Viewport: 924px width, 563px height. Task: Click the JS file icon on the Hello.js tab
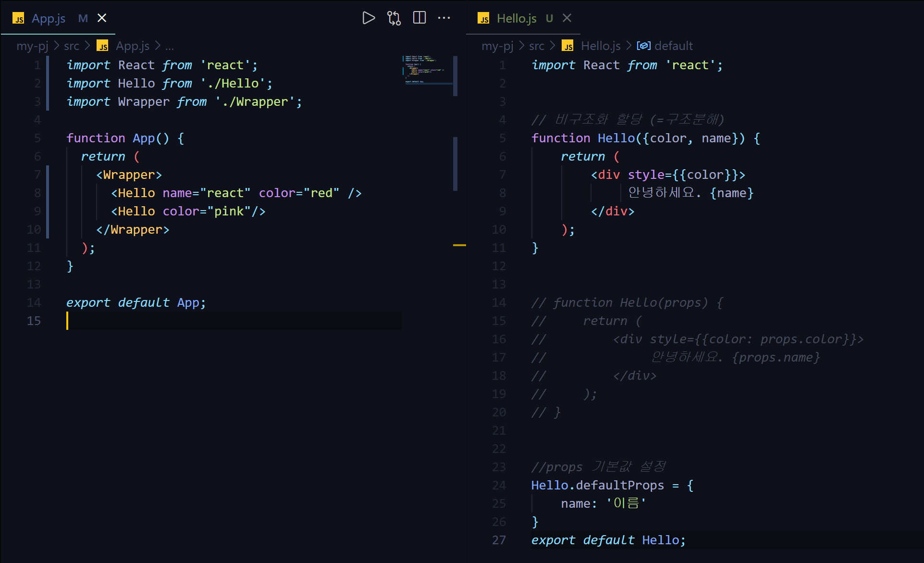[483, 18]
